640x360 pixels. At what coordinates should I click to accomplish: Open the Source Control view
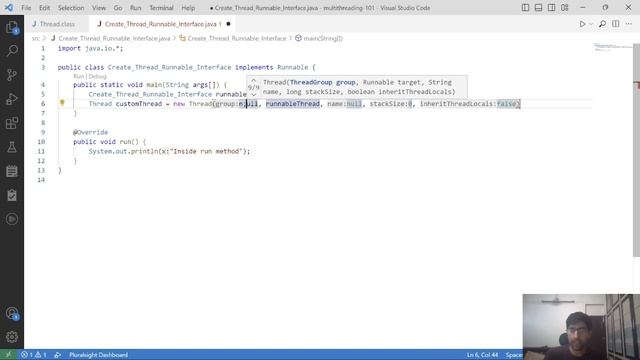tap(12, 75)
